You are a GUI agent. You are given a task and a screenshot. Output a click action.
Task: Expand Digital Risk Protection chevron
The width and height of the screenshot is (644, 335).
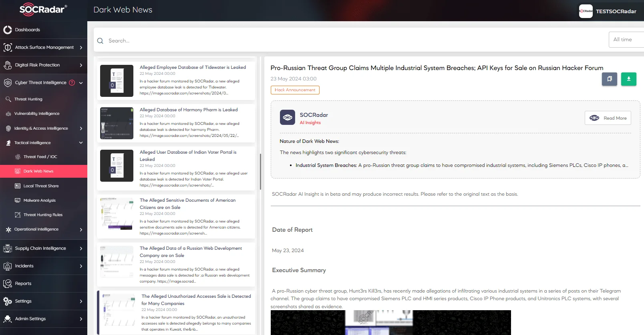81,65
